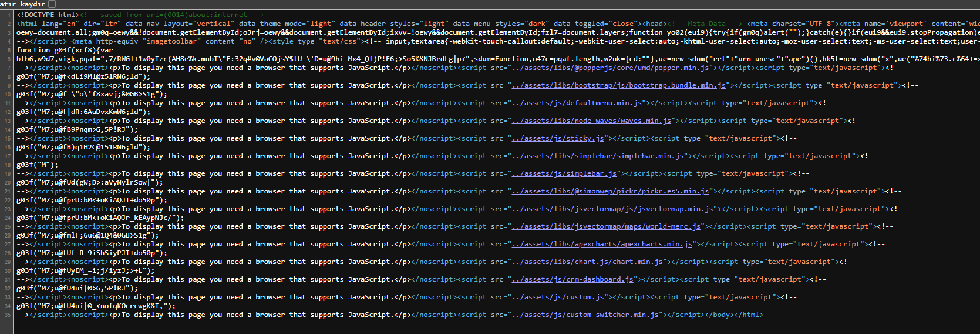
Task: Open the world-merc.js maps link
Action: 607,226
